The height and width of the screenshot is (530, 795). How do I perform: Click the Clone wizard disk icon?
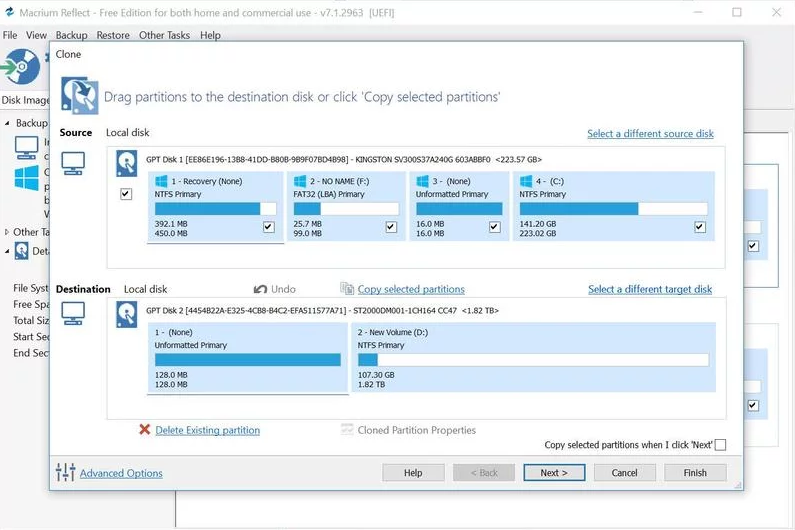tap(80, 95)
